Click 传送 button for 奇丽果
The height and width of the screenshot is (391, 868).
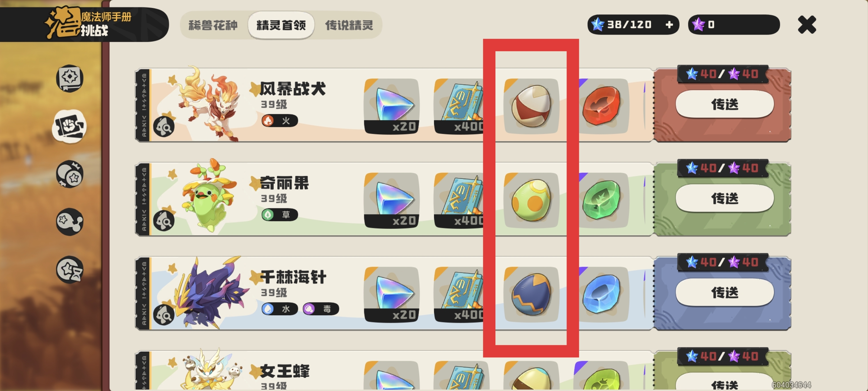point(725,198)
